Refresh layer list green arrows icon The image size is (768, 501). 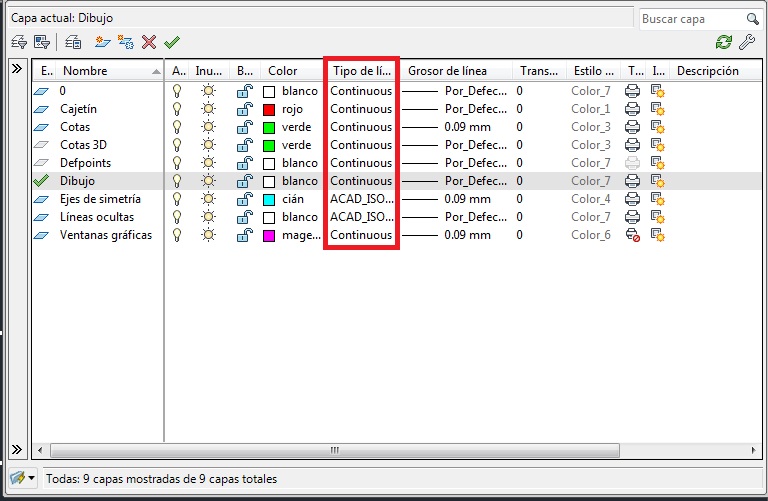(x=724, y=42)
